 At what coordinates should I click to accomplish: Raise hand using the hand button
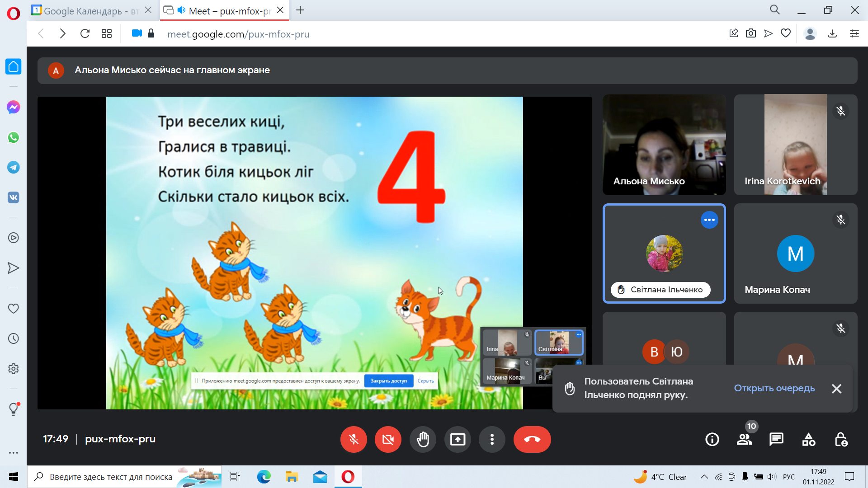coord(423,439)
